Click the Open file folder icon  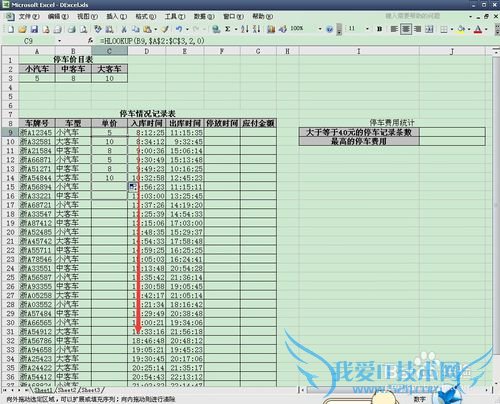22,29
